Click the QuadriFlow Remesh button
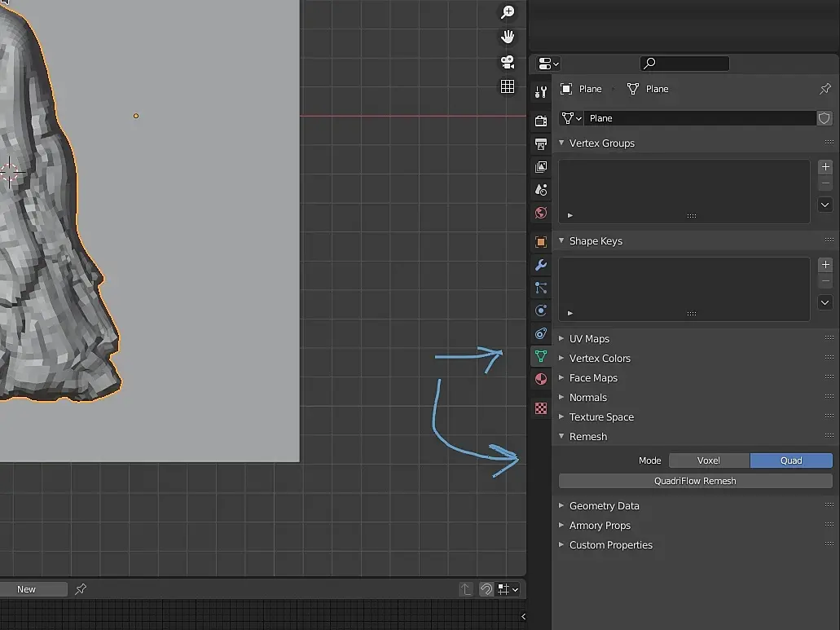The image size is (840, 630). pyautogui.click(x=695, y=481)
